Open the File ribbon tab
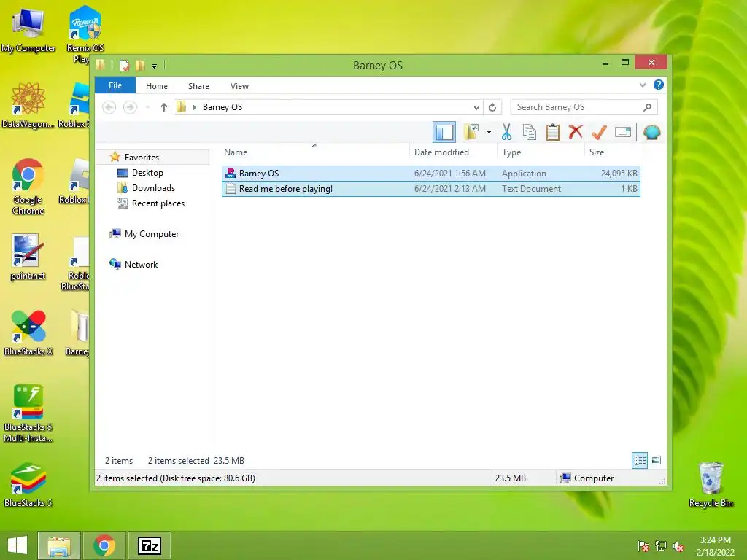 point(115,85)
